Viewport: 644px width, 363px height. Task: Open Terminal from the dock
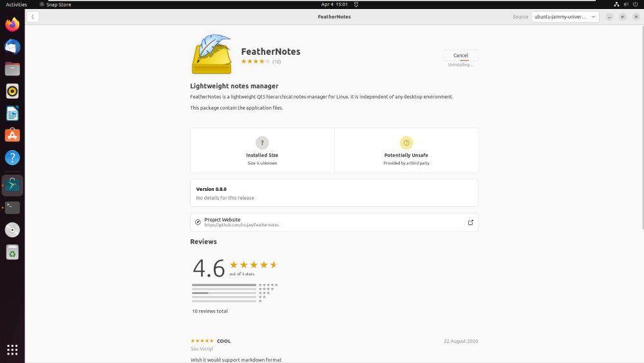pyautogui.click(x=12, y=208)
